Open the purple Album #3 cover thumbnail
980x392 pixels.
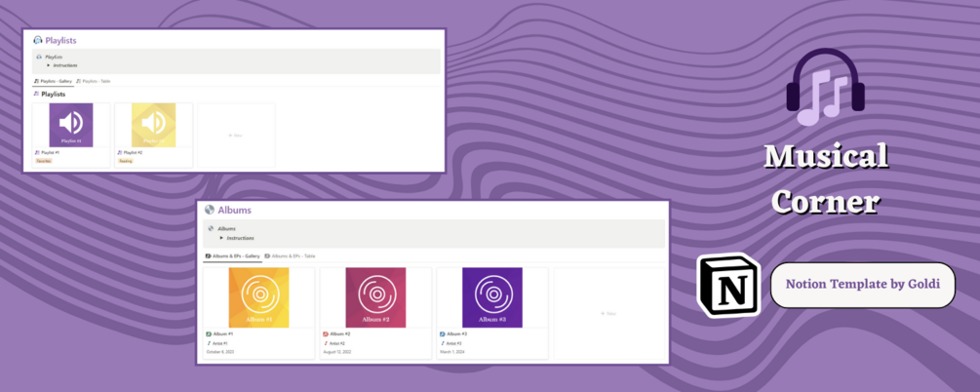[x=492, y=297]
